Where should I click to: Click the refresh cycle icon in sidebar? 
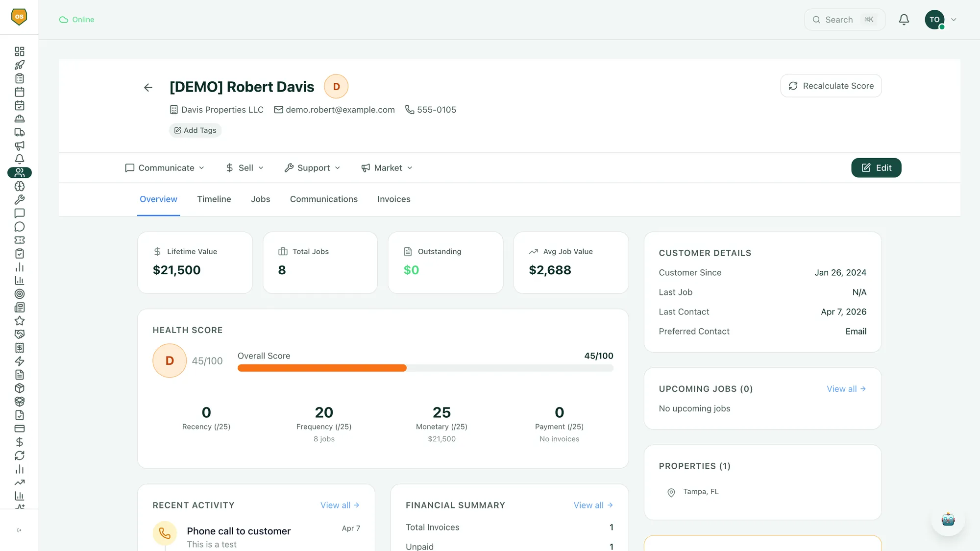[x=19, y=455]
